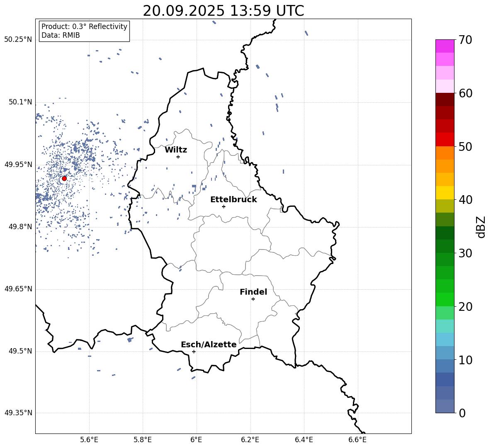Click the colorbar 40 tick label
This screenshot has width=491, height=448.
coord(465,200)
